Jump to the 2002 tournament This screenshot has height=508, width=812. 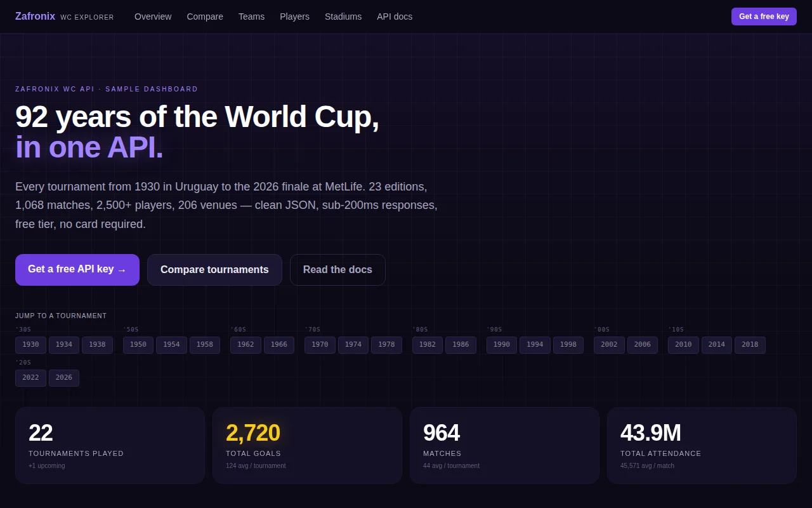[x=609, y=345]
